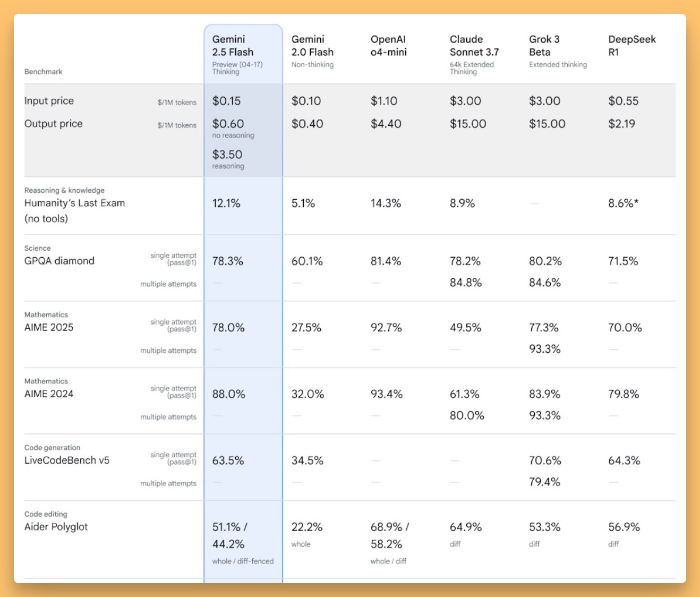This screenshot has height=597, width=700.
Task: Select the $0.10 input price value
Action: [306, 101]
